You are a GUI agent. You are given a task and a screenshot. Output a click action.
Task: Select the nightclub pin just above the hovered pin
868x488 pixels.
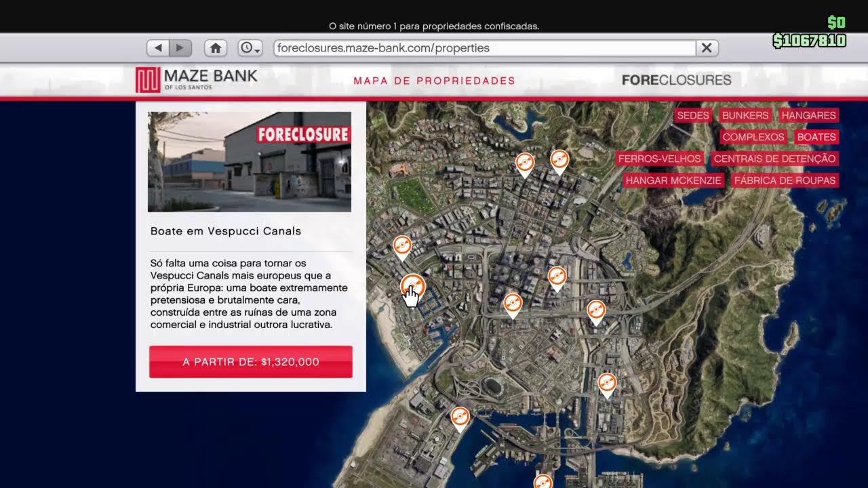[x=402, y=248]
